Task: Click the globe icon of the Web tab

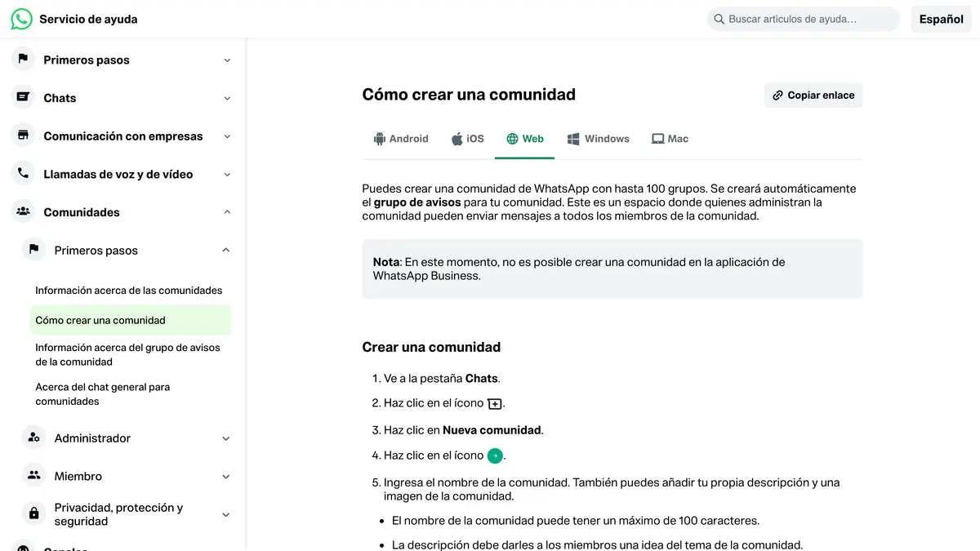Action: point(512,139)
